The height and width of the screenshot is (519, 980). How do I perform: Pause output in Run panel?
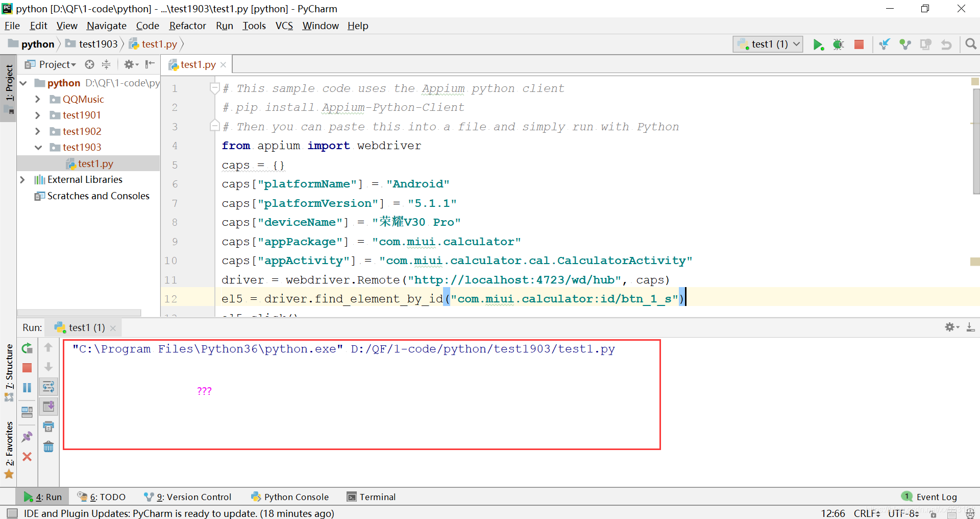pyautogui.click(x=27, y=388)
